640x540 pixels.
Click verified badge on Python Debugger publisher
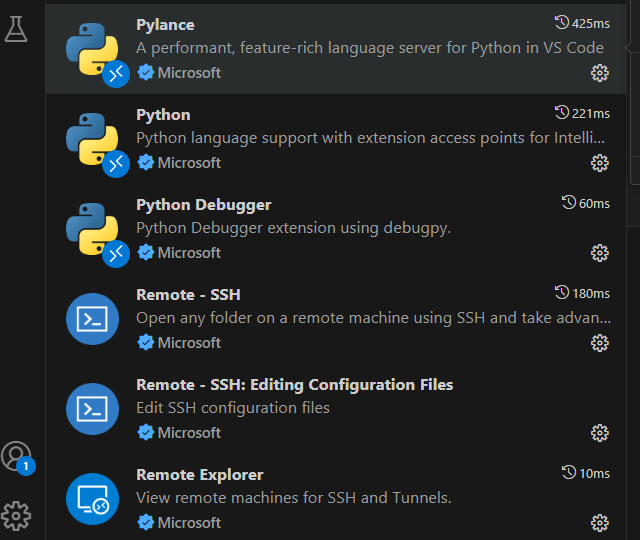tap(146, 253)
